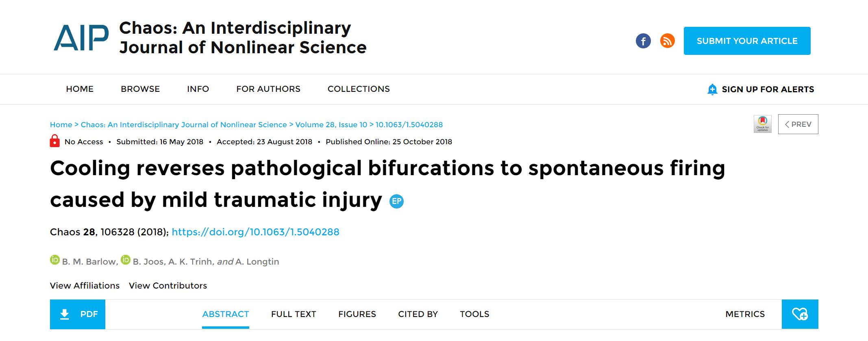Switch to the Figures tab

click(357, 314)
